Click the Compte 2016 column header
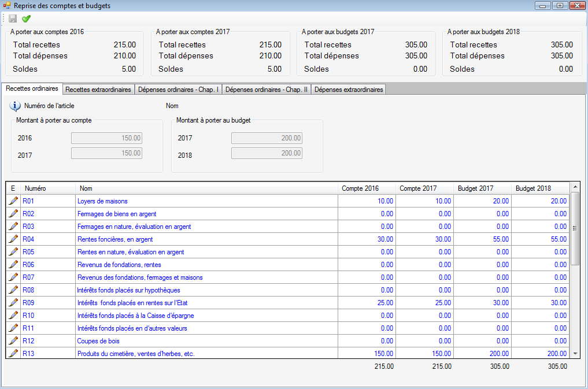 point(367,188)
